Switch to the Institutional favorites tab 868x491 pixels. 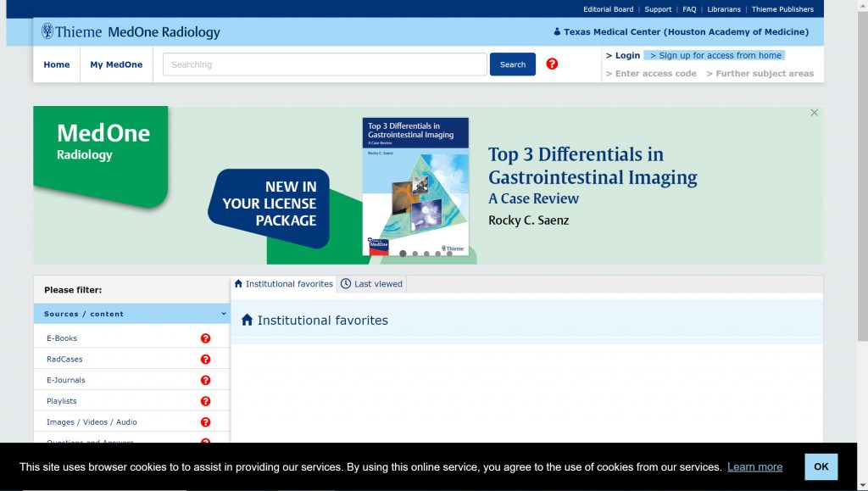(284, 284)
